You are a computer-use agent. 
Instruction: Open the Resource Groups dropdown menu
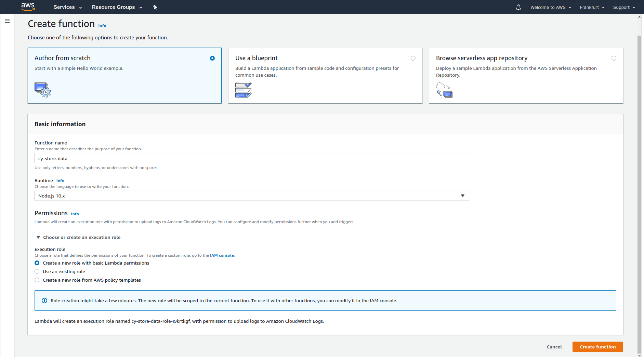coord(117,7)
